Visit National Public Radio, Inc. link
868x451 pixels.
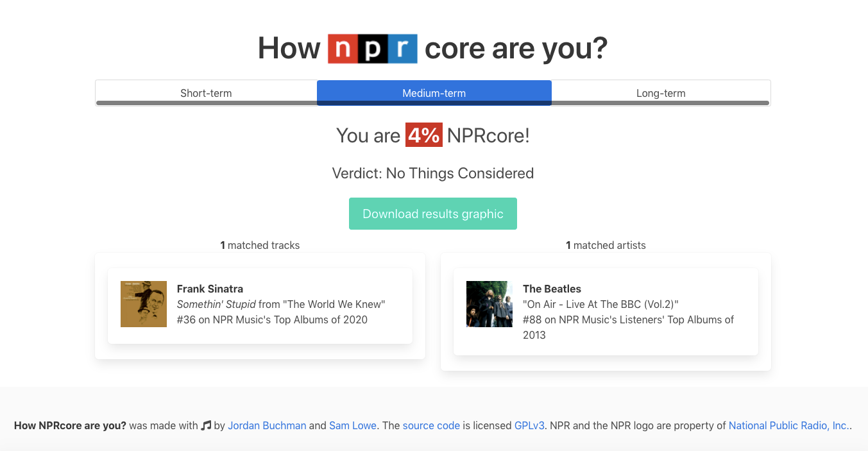click(788, 425)
